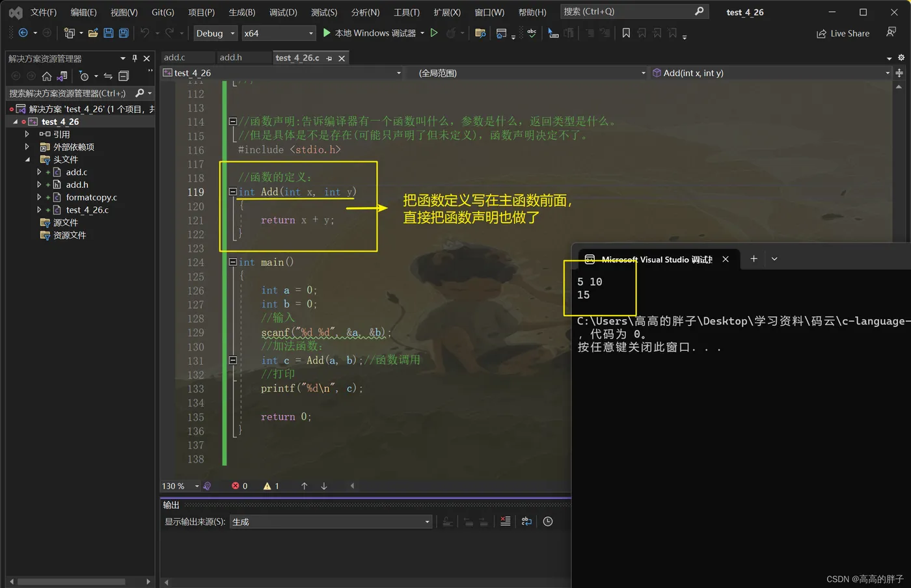Close the test_4_26.c tab
This screenshot has height=588, width=911.
pos(342,59)
